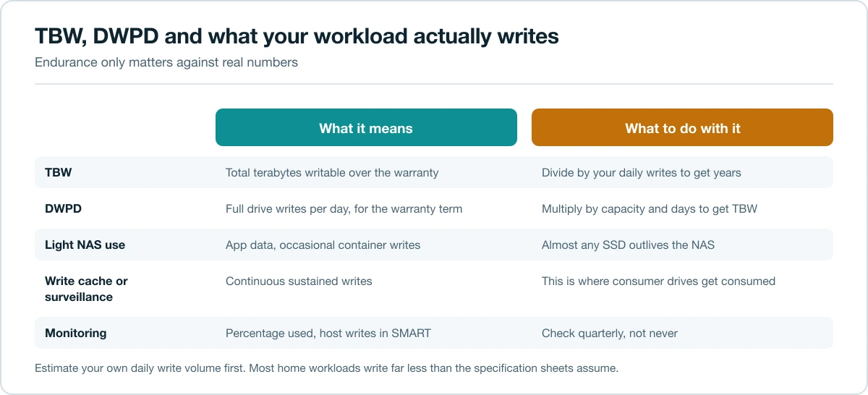Click 'Check quarterly, not never' cell
The height and width of the screenshot is (395, 868).
tap(610, 334)
